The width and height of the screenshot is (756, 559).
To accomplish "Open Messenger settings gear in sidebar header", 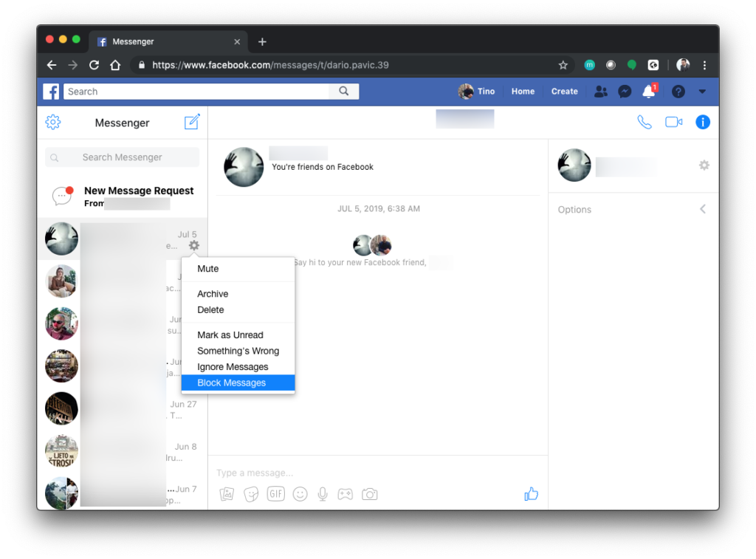I will (x=53, y=123).
